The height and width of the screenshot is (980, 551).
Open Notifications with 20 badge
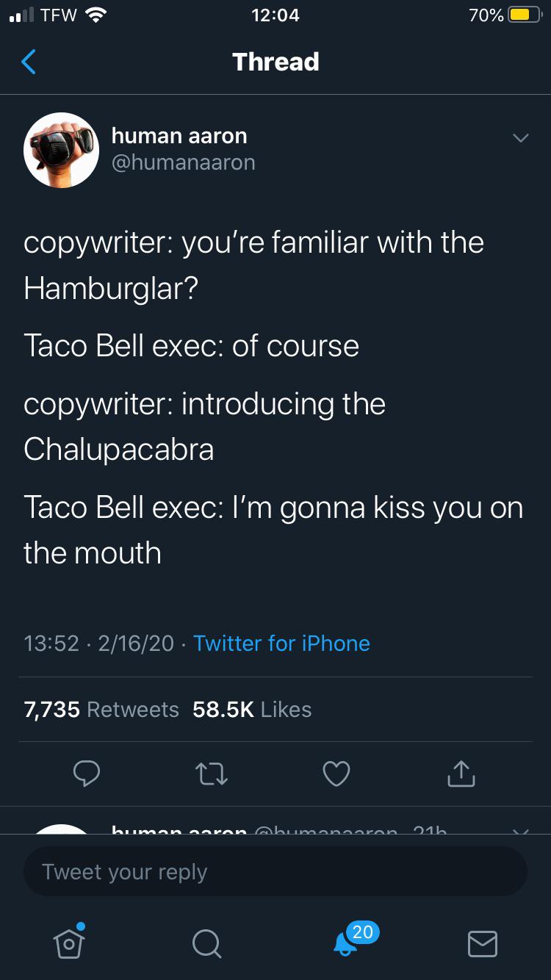345,943
